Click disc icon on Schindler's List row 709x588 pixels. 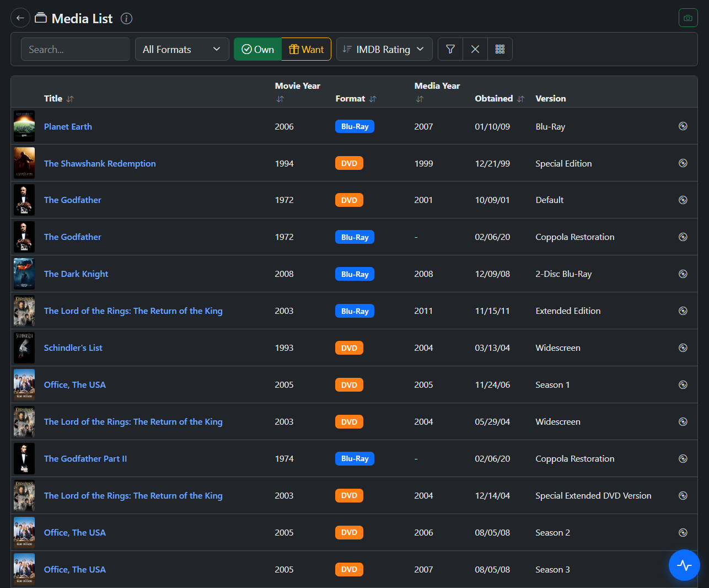[683, 348]
